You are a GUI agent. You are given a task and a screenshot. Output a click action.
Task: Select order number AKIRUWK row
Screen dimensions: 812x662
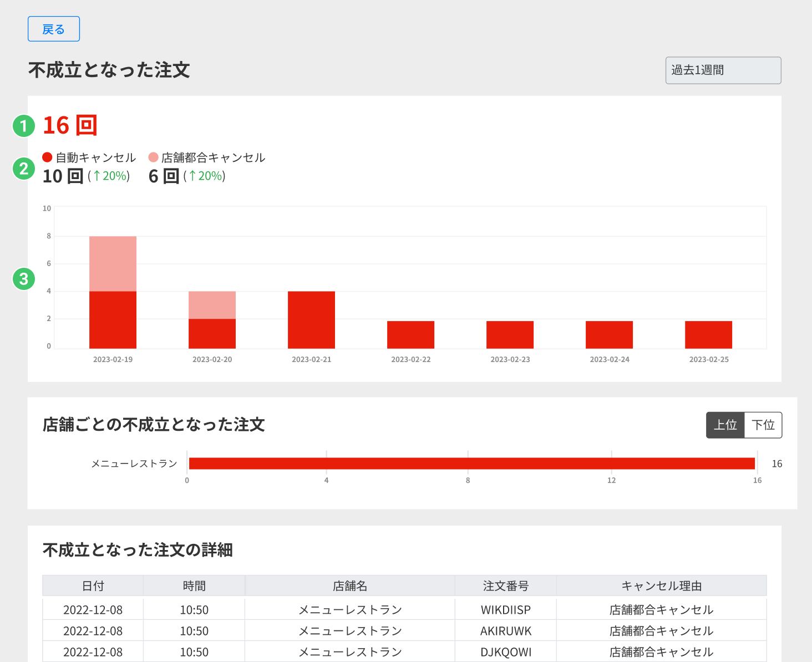(x=505, y=631)
